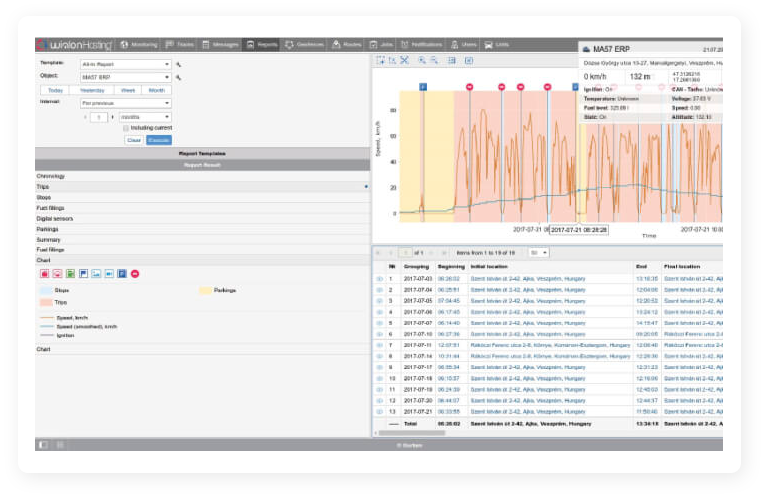Select the Today interval button
772x494 pixels.
point(55,91)
